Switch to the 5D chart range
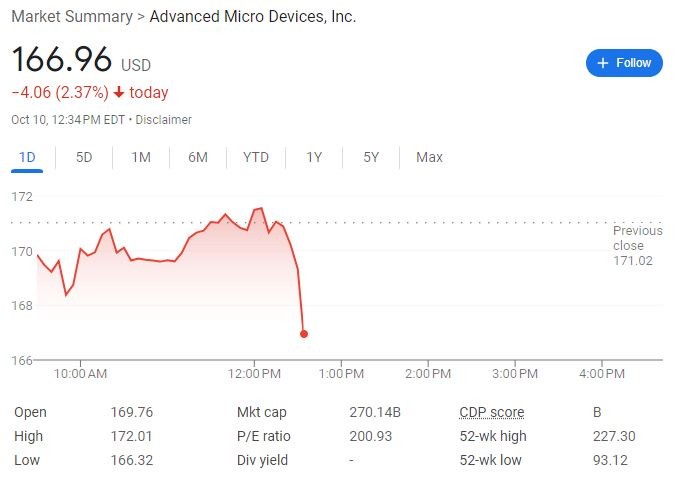The width and height of the screenshot is (690, 489). (x=84, y=157)
